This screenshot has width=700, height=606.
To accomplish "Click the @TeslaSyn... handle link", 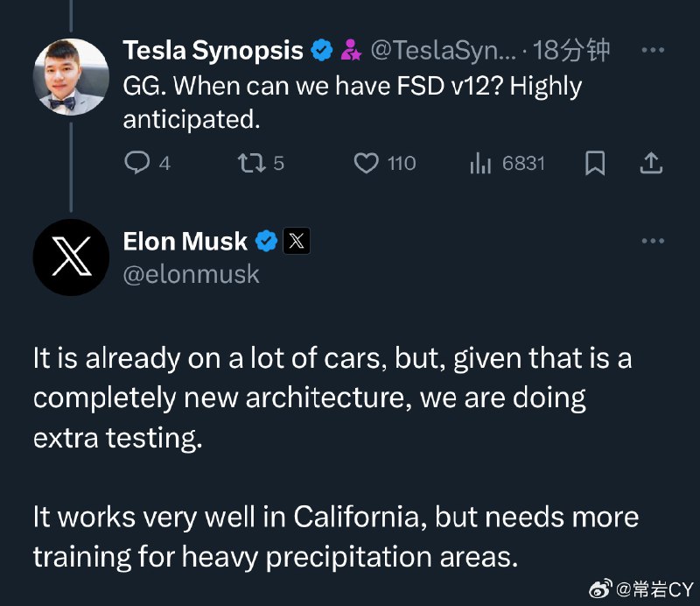I will [444, 51].
